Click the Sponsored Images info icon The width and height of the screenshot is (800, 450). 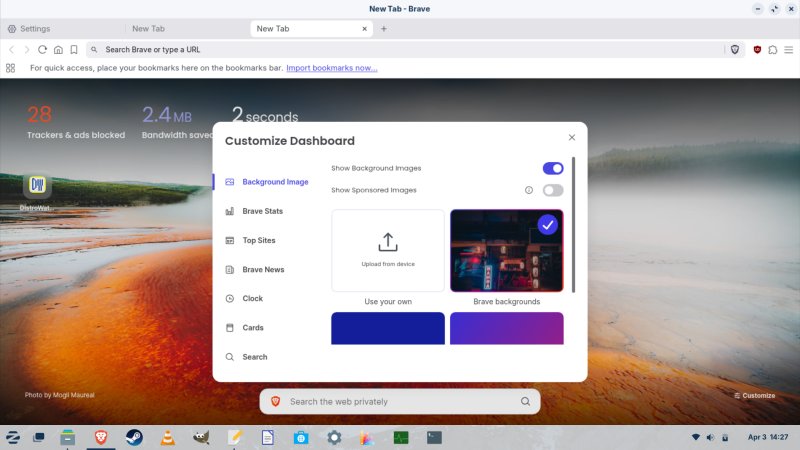tap(529, 190)
